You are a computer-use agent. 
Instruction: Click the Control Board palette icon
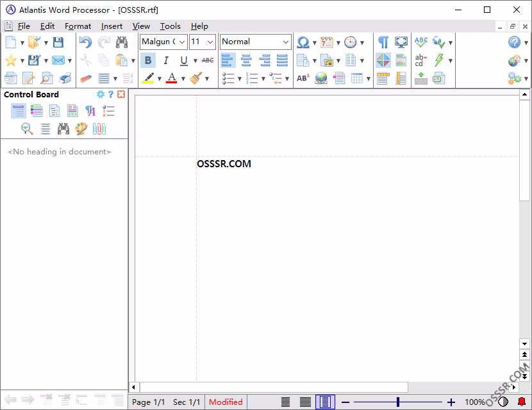point(81,129)
